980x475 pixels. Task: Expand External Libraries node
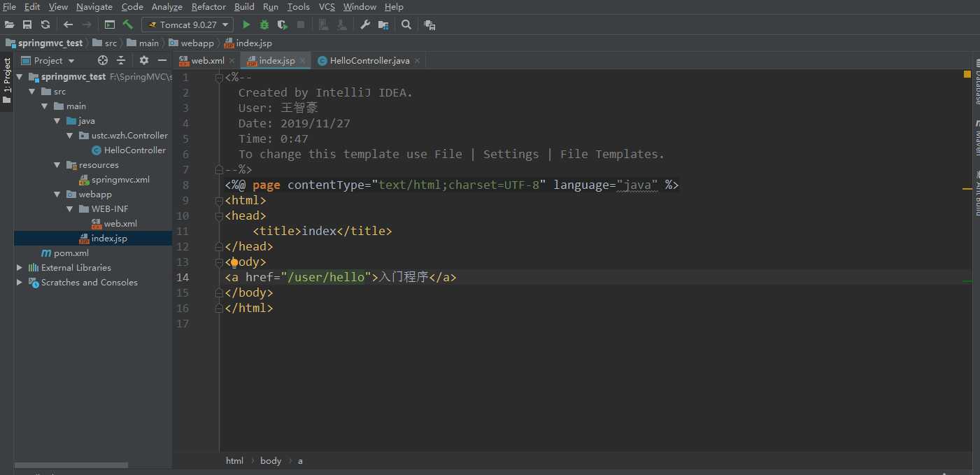[x=20, y=268]
